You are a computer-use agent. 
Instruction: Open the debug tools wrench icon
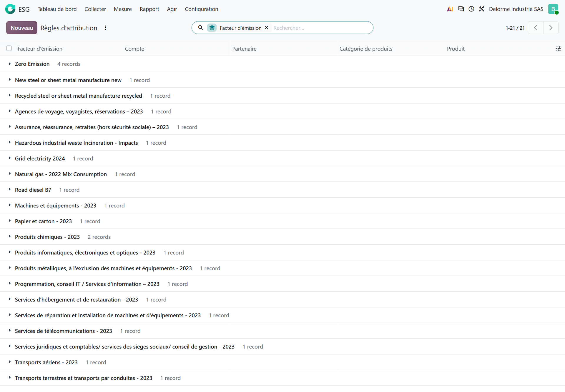pyautogui.click(x=481, y=9)
